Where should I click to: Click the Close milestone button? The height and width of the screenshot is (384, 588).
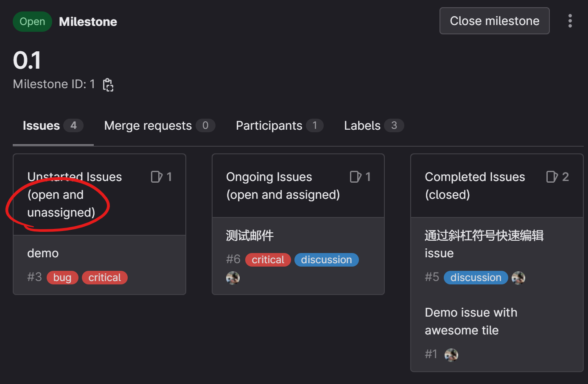tap(494, 21)
